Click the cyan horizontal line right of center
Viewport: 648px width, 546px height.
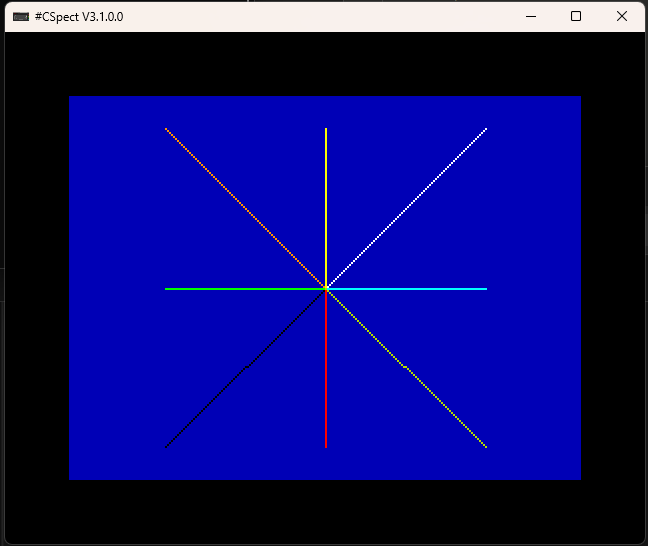coord(407,288)
